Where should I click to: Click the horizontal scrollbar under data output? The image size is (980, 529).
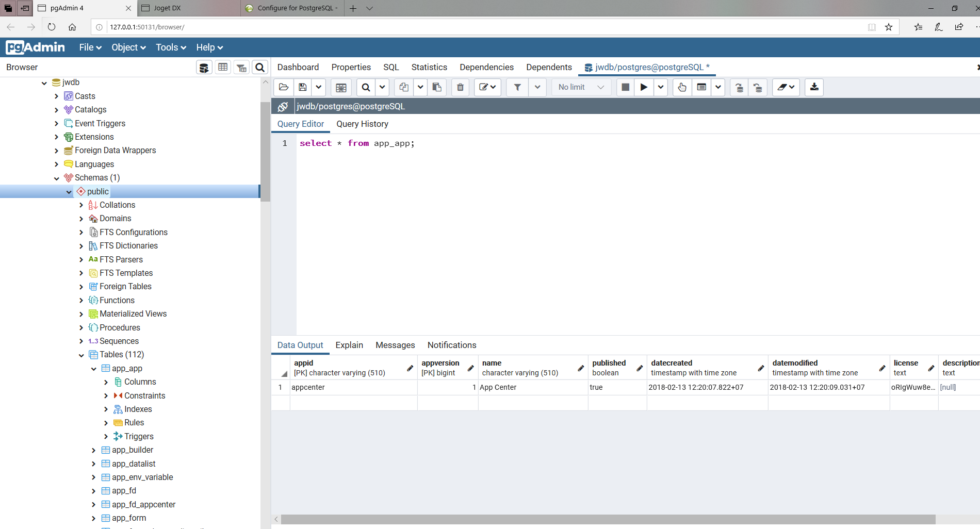[x=608, y=519]
